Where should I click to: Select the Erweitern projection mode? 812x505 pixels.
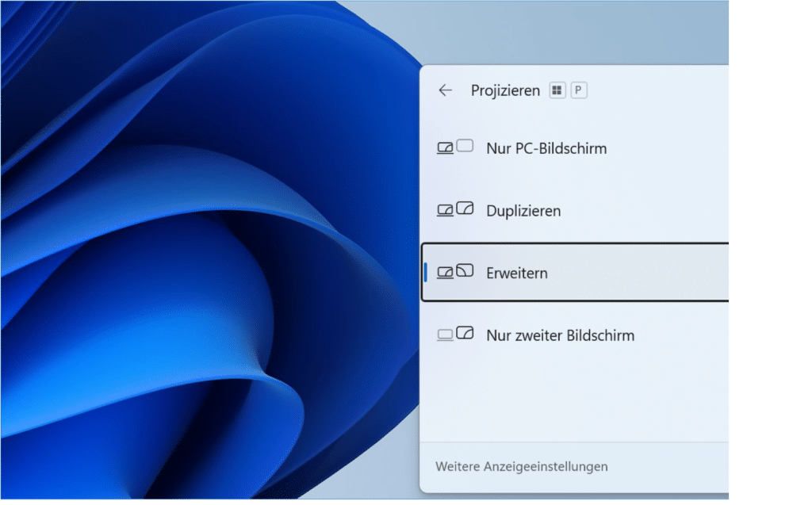(575, 273)
